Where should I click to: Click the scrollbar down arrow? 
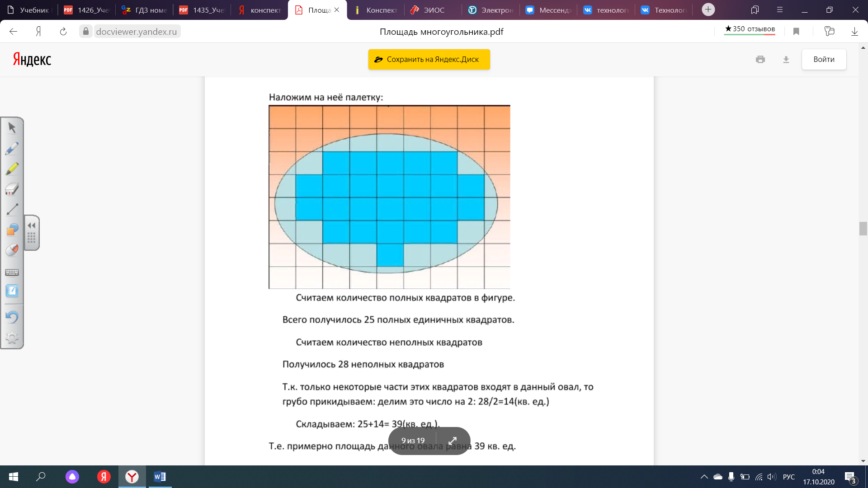[863, 461]
